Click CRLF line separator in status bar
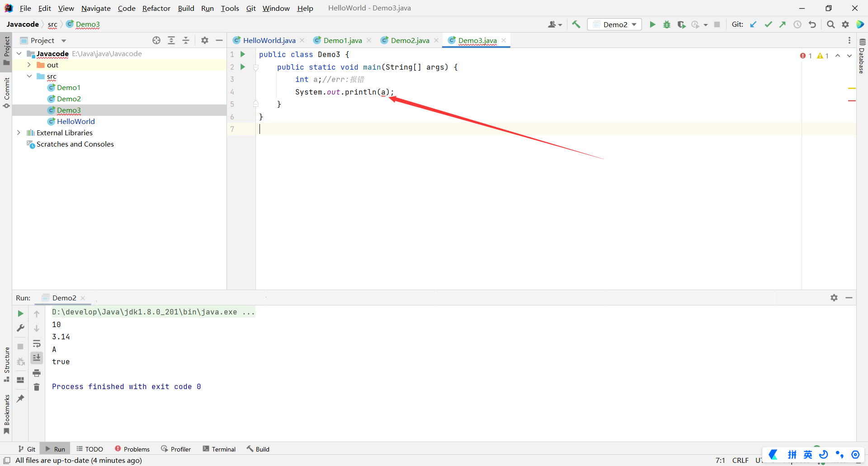This screenshot has height=466, width=868. point(740,460)
